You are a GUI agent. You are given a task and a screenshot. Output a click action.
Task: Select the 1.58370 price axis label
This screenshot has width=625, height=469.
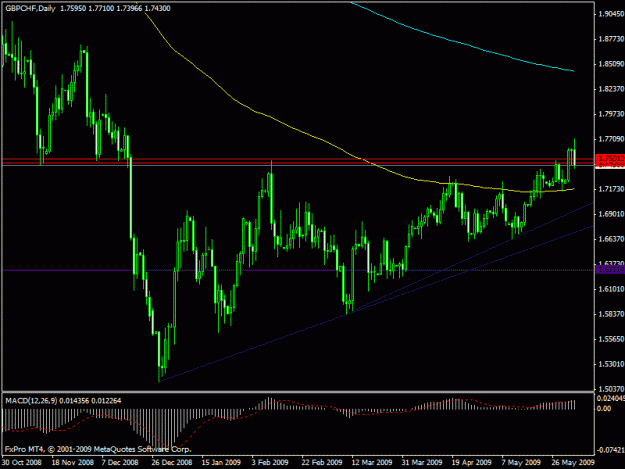point(611,314)
